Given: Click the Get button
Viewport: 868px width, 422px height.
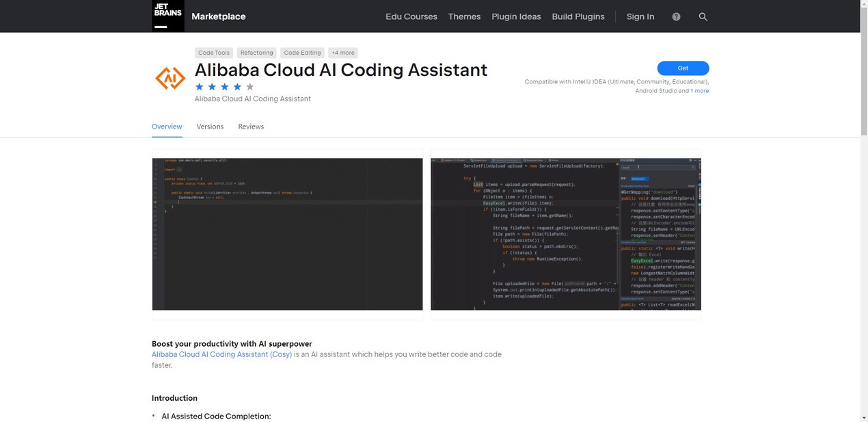Looking at the screenshot, I should [683, 68].
